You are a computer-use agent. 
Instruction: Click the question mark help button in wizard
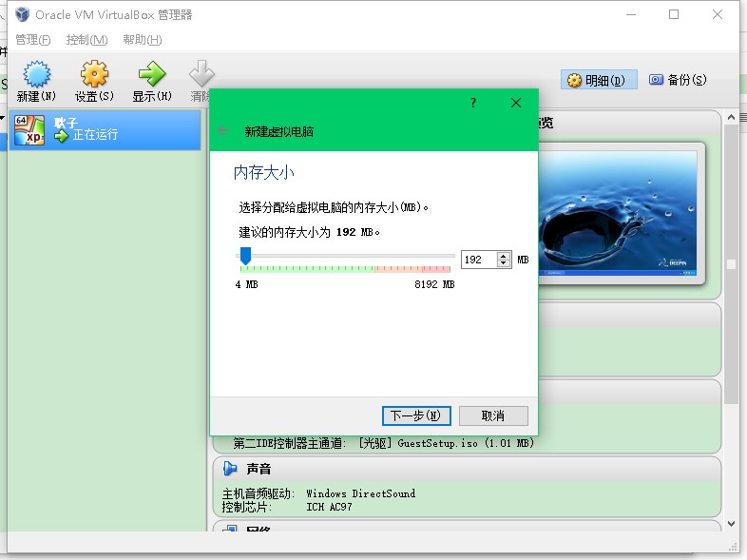473,103
